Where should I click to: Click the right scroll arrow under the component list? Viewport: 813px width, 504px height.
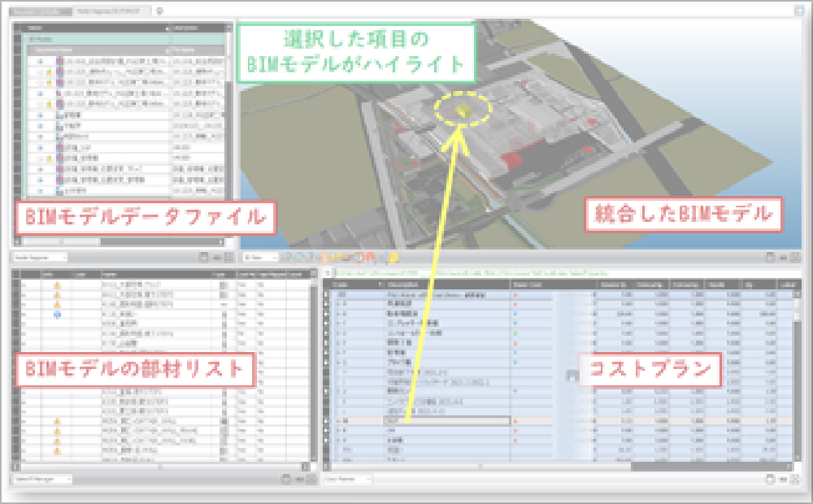306,467
